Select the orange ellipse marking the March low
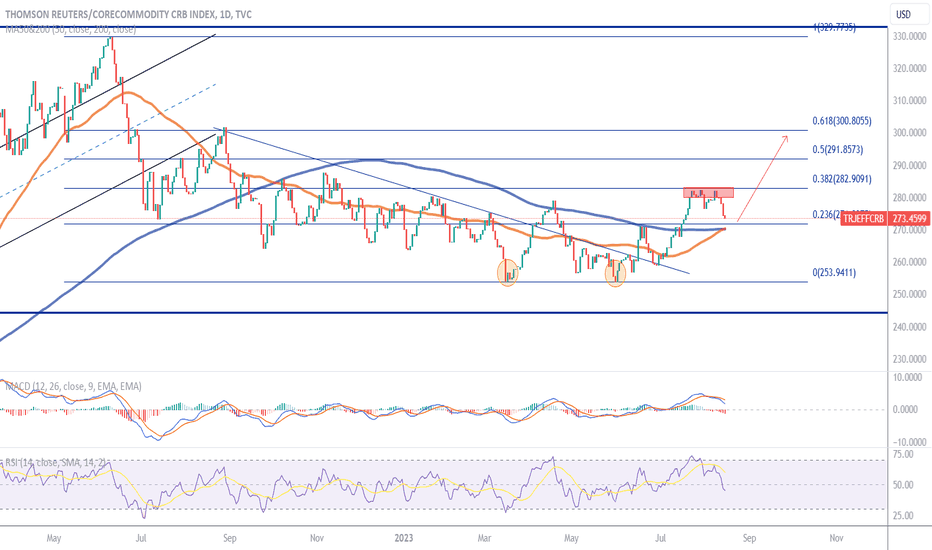Image resolution: width=932 pixels, height=550 pixels. 508,273
